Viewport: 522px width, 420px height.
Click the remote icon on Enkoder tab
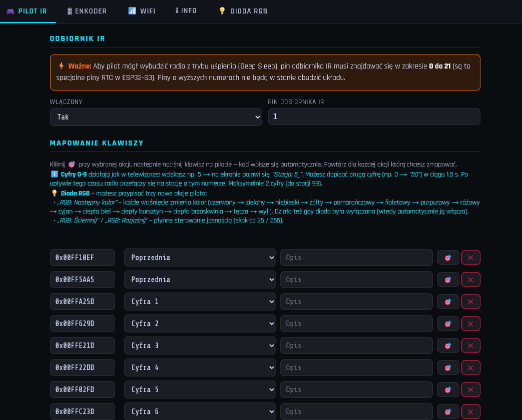pyautogui.click(x=70, y=11)
